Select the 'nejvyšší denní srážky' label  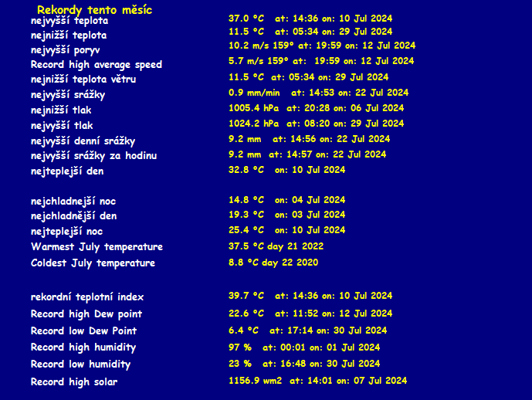(x=83, y=141)
